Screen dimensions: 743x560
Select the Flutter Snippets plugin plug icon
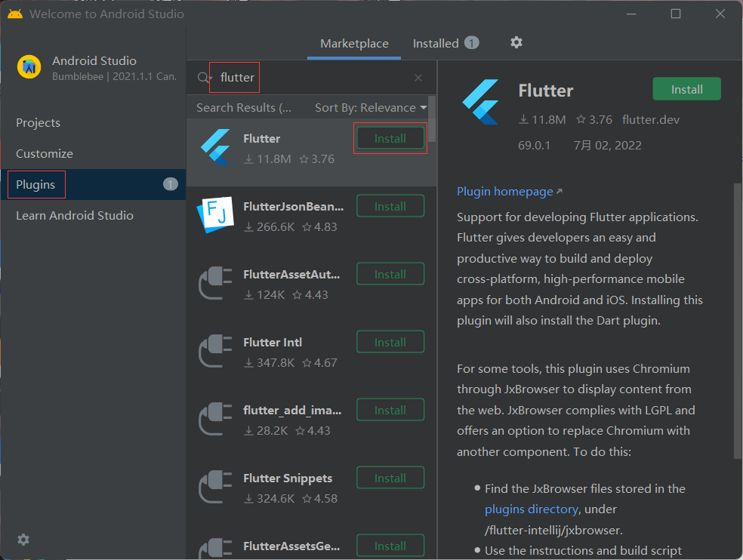tap(216, 487)
